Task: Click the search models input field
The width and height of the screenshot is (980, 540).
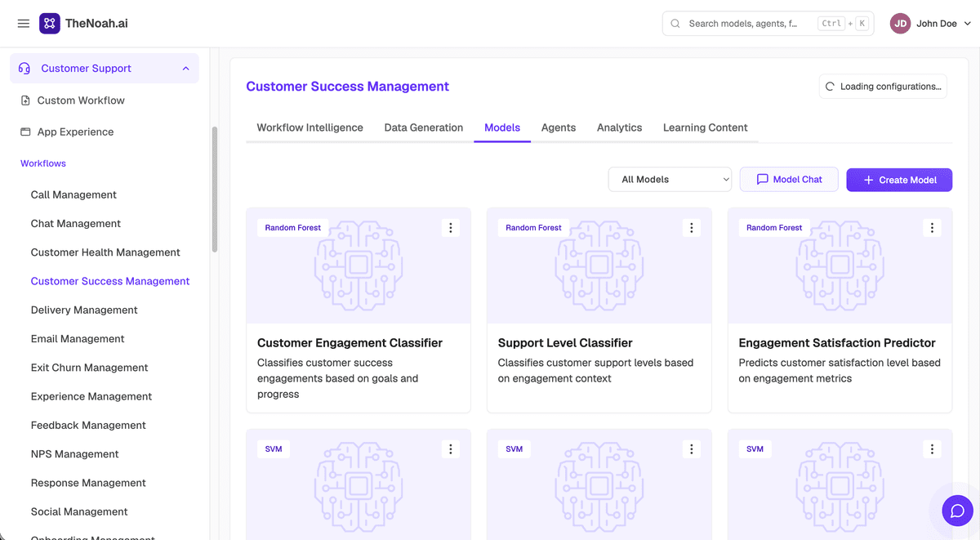Action: click(768, 24)
